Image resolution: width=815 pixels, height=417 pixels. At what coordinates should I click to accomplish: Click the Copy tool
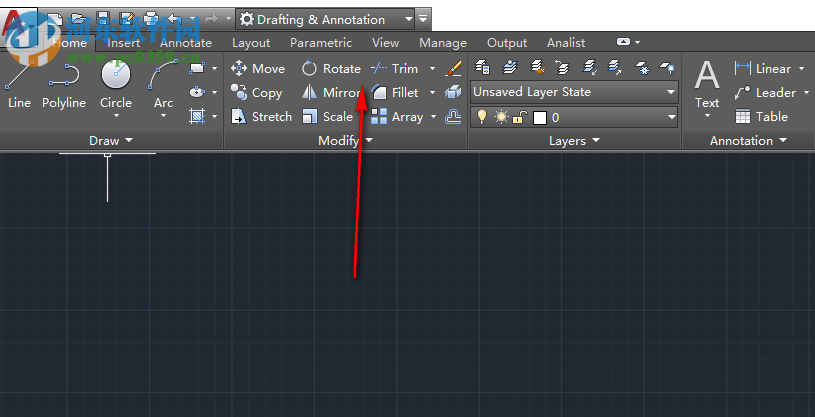(x=256, y=93)
